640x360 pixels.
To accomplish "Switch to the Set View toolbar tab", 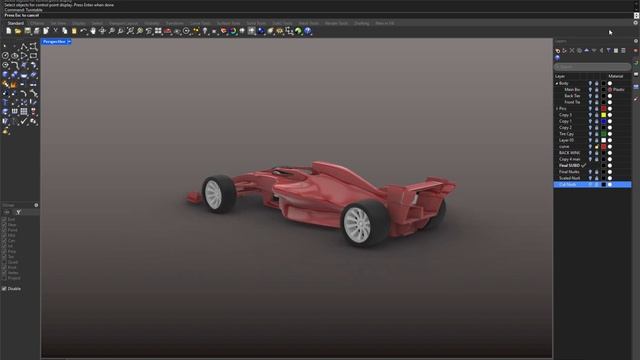I will [x=58, y=23].
